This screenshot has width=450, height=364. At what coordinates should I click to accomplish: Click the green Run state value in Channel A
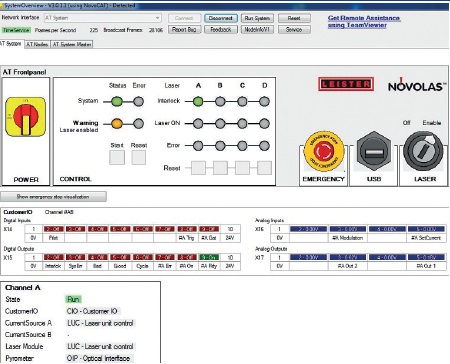coord(73,299)
